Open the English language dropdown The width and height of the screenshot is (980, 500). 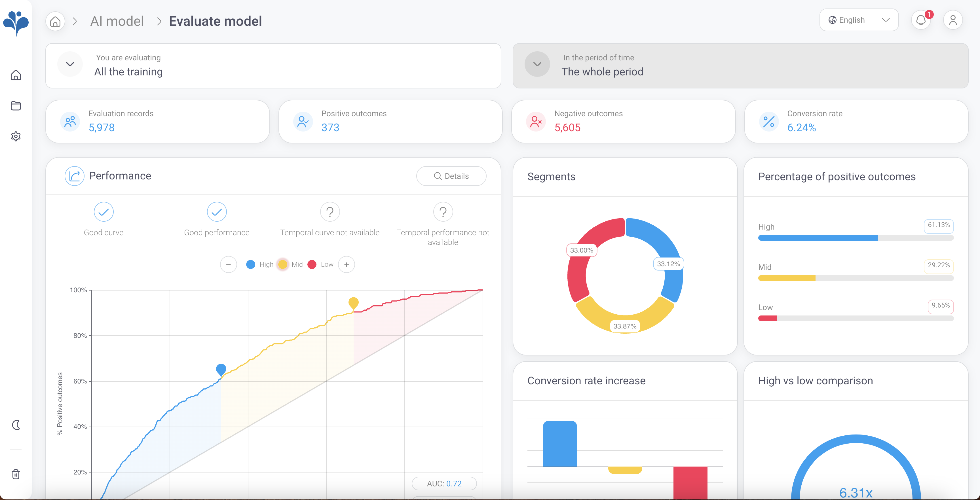click(859, 20)
